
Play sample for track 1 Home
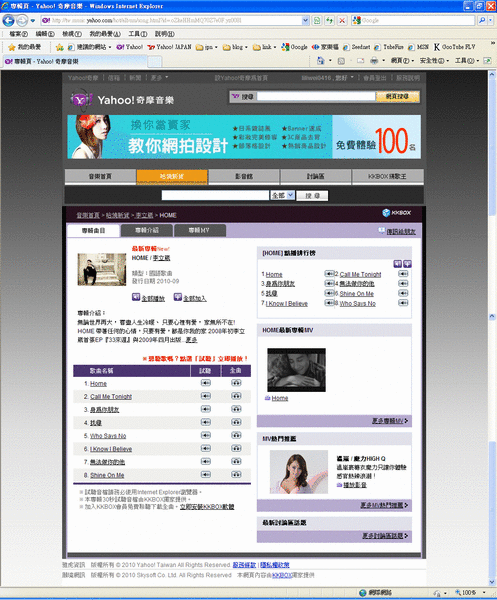(205, 383)
